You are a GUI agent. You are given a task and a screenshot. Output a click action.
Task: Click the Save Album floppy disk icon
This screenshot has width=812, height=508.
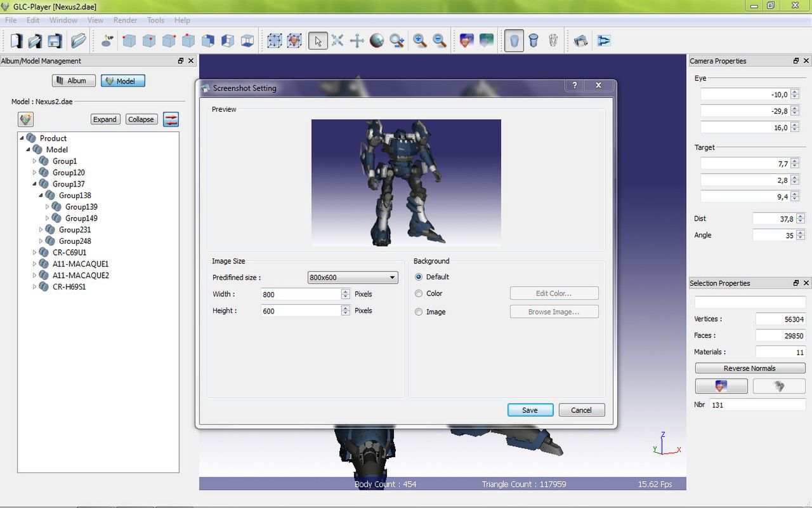click(55, 41)
